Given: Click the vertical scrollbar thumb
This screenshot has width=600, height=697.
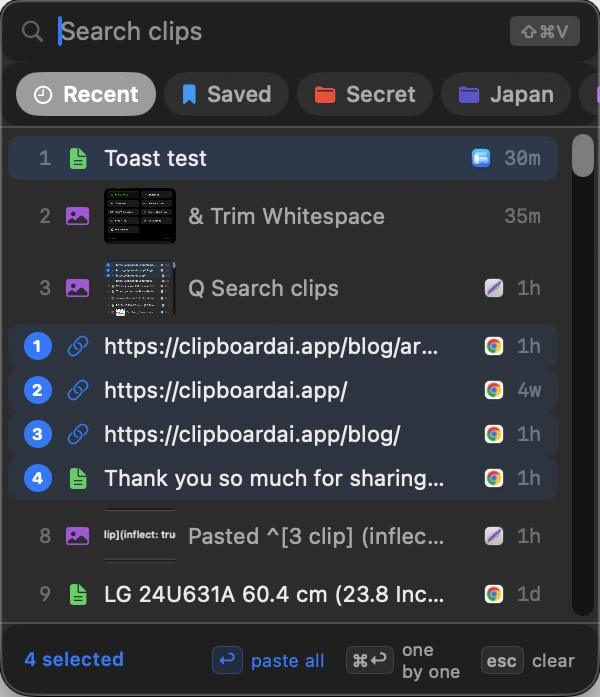Looking at the screenshot, I should coord(583,156).
